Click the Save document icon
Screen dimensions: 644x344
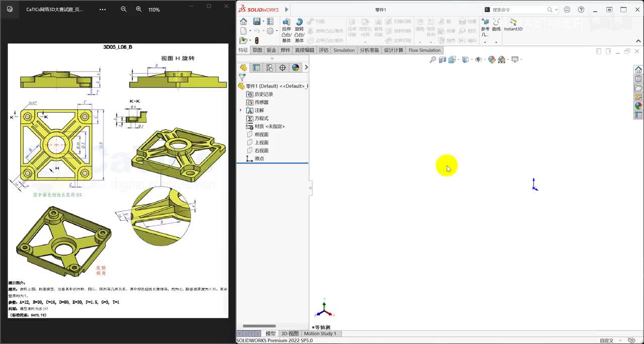point(257,22)
